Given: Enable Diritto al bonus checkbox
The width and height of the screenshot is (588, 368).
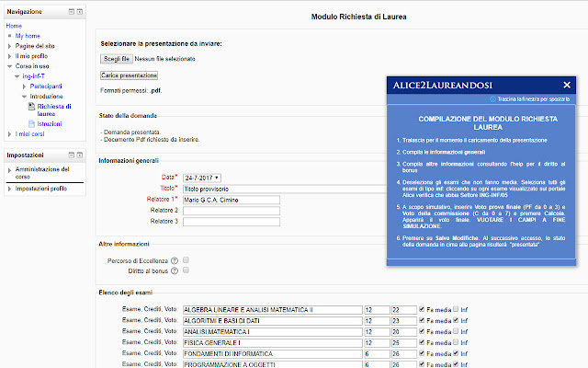Looking at the screenshot, I should tap(186, 270).
